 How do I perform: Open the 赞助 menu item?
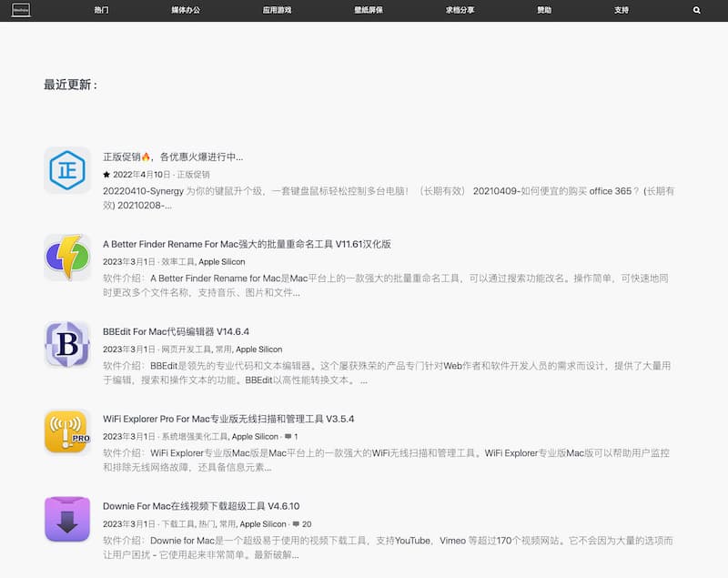(x=544, y=10)
